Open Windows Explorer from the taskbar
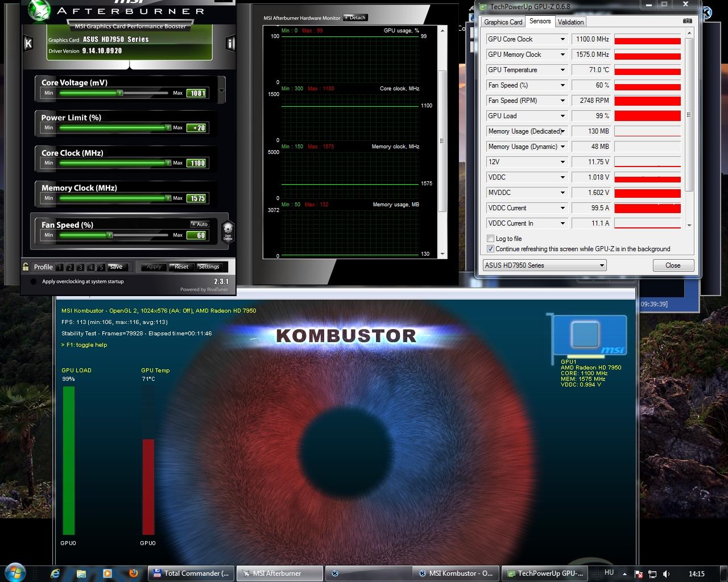Viewport: 728px width, 582px height. (81, 573)
